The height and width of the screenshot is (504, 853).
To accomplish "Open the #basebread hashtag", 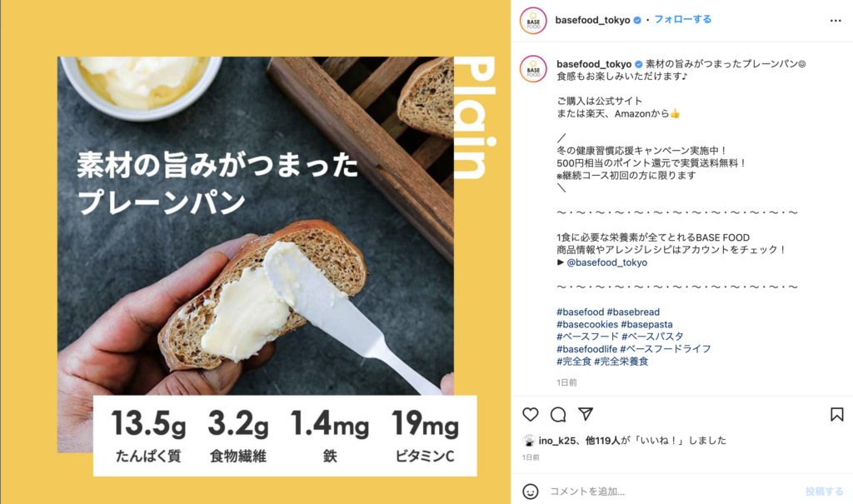I will tap(633, 312).
